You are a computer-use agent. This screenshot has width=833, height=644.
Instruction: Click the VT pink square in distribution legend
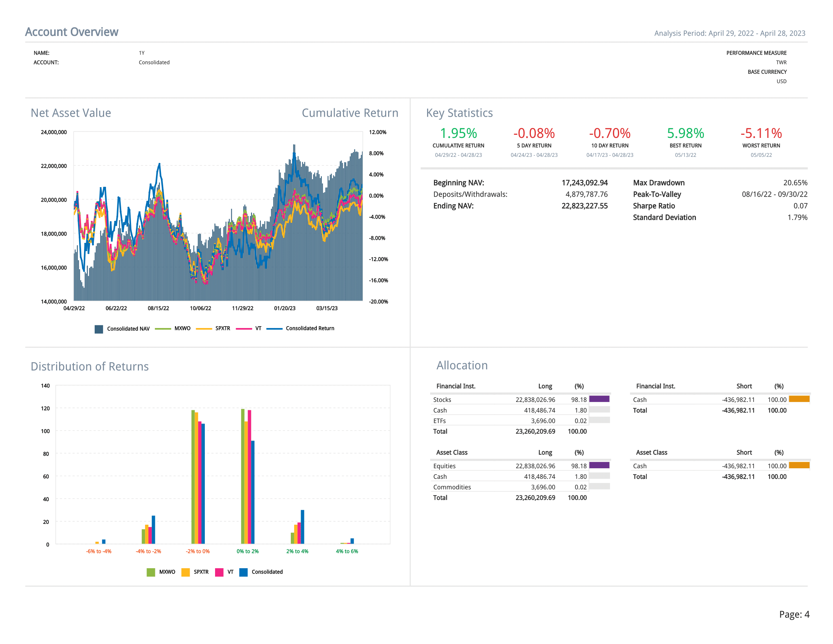(219, 572)
